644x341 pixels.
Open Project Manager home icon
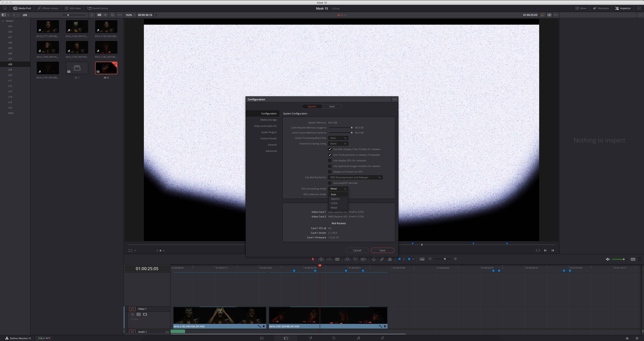[x=627, y=338]
